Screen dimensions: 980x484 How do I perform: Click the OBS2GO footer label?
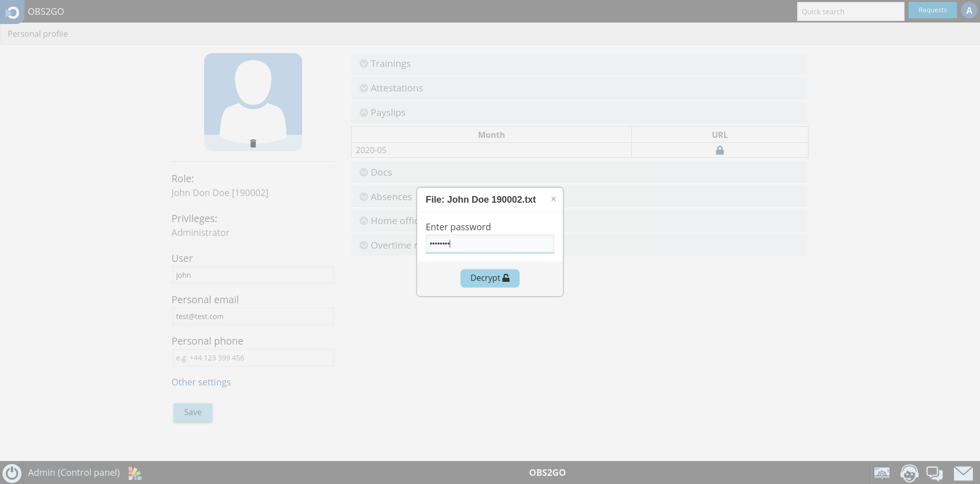click(547, 473)
